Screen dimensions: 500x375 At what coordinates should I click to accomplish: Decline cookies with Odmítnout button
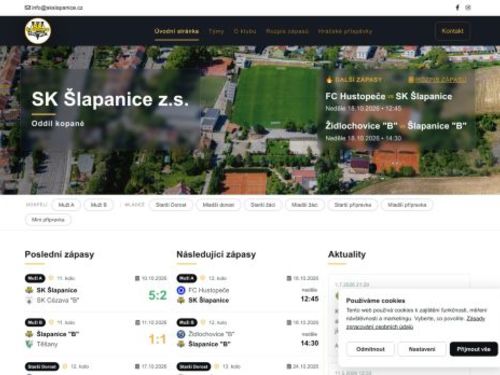pos(370,349)
